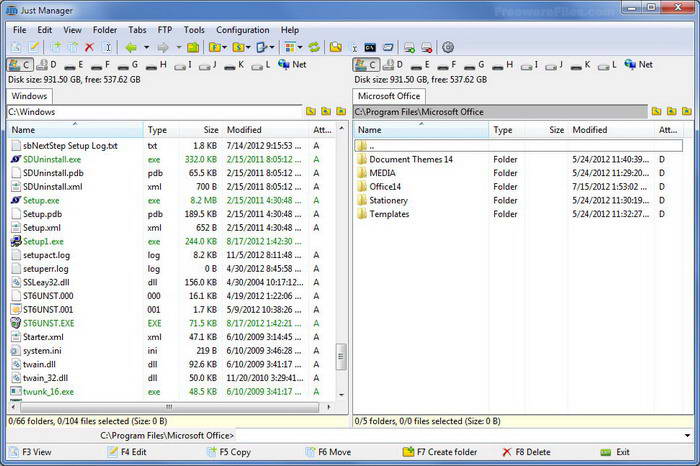Click the green refresh arrows icon

click(x=314, y=47)
